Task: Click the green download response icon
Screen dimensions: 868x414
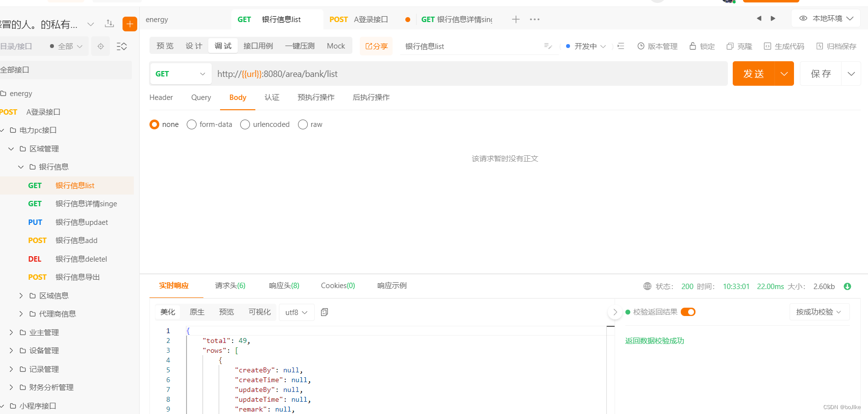Action: (x=847, y=286)
